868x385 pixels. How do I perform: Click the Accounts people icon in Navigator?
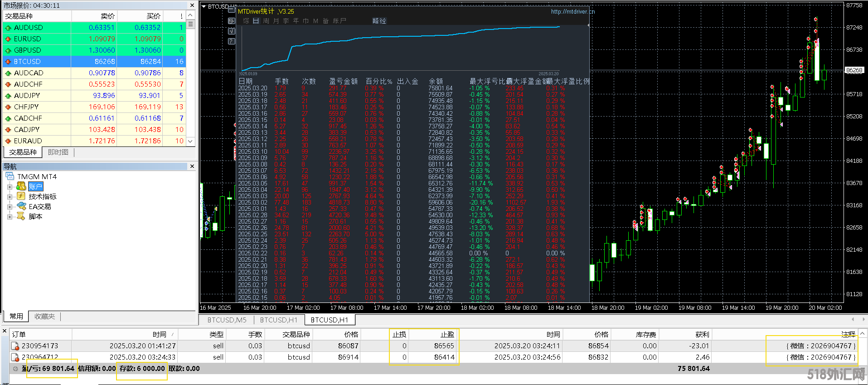coord(21,186)
